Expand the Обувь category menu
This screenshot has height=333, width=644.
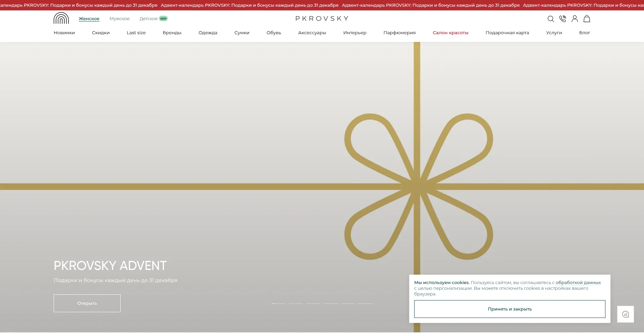point(274,33)
